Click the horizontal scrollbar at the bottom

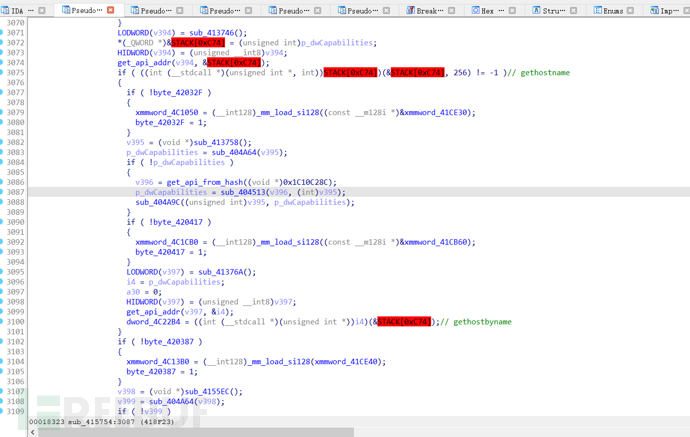(200, 432)
